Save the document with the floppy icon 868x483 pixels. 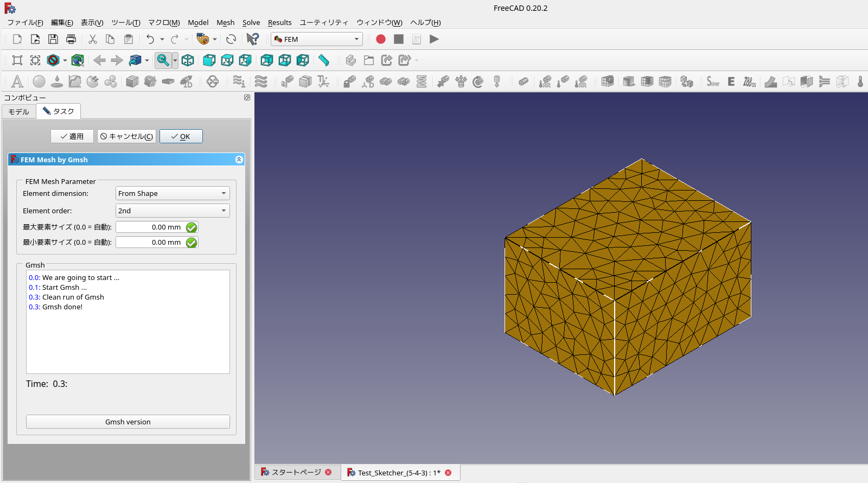53,39
